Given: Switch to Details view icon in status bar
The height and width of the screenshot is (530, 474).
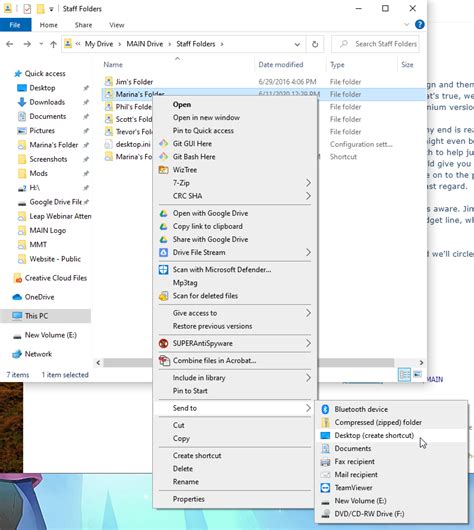Looking at the screenshot, I should (405, 375).
